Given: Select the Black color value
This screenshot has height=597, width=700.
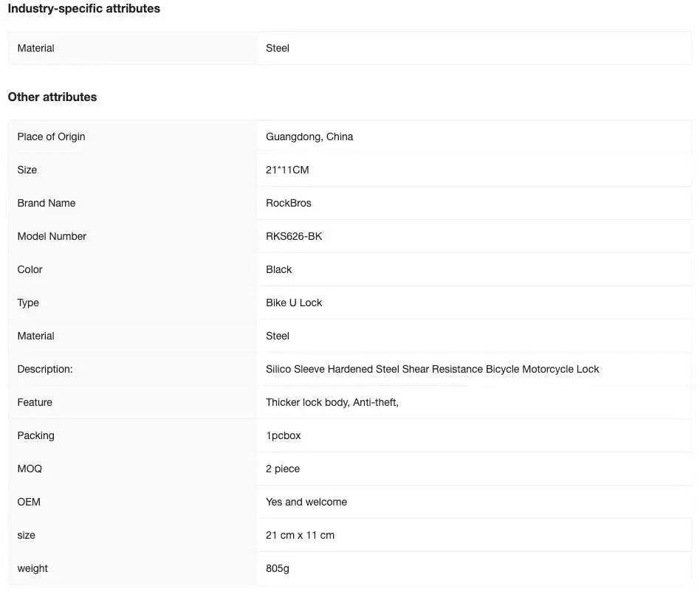Looking at the screenshot, I should [279, 269].
